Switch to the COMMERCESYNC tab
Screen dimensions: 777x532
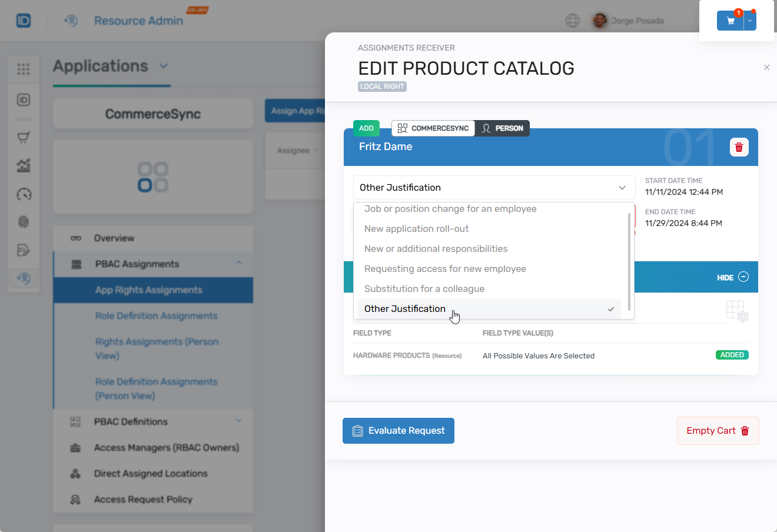point(433,128)
